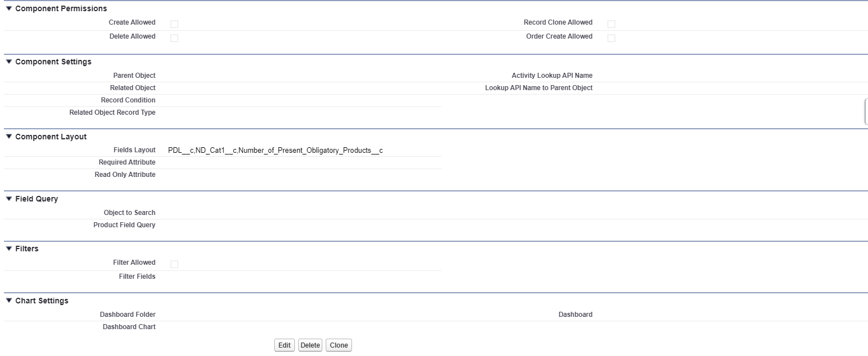
Task: Click the Parent Object field label
Action: point(134,76)
